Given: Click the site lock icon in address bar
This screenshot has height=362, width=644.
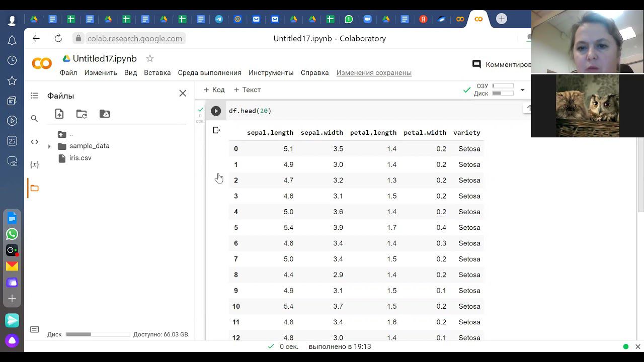Looking at the screenshot, I should (x=78, y=38).
